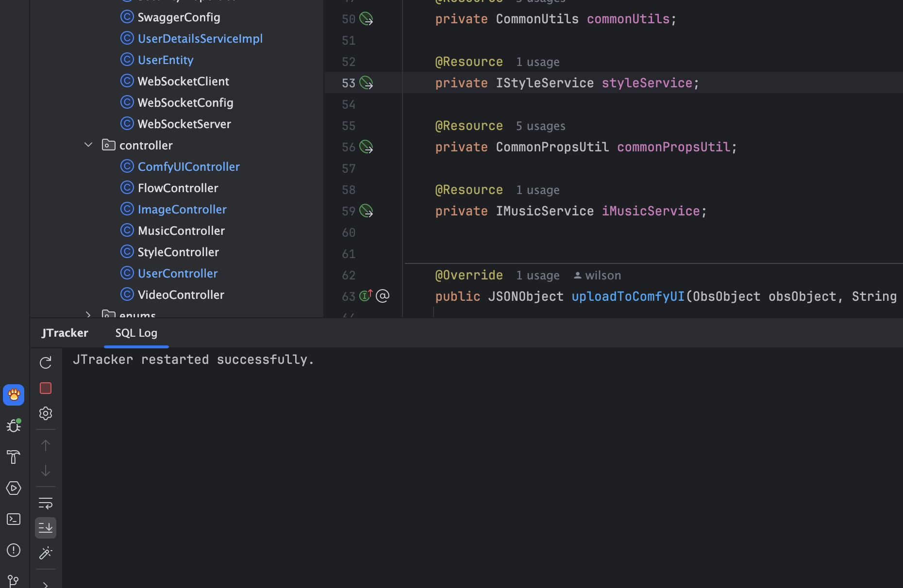Toggle scroll to end in log
Screen dimensions: 903x588
[46, 528]
